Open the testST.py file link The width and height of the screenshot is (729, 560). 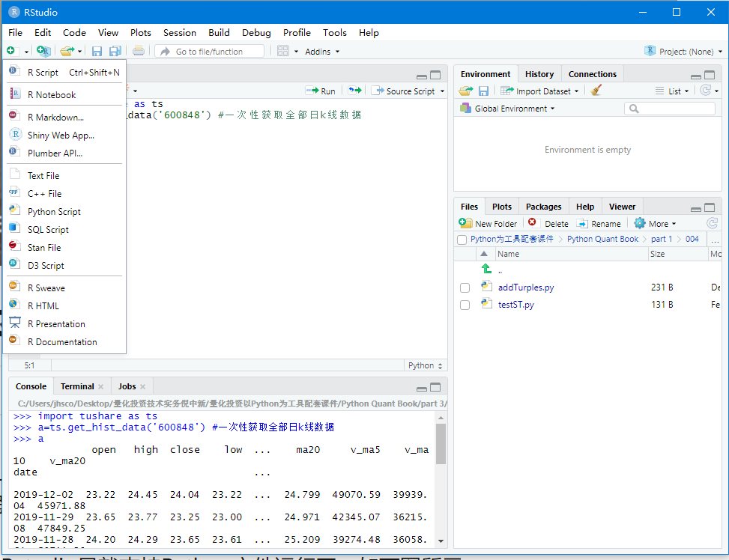(515, 305)
